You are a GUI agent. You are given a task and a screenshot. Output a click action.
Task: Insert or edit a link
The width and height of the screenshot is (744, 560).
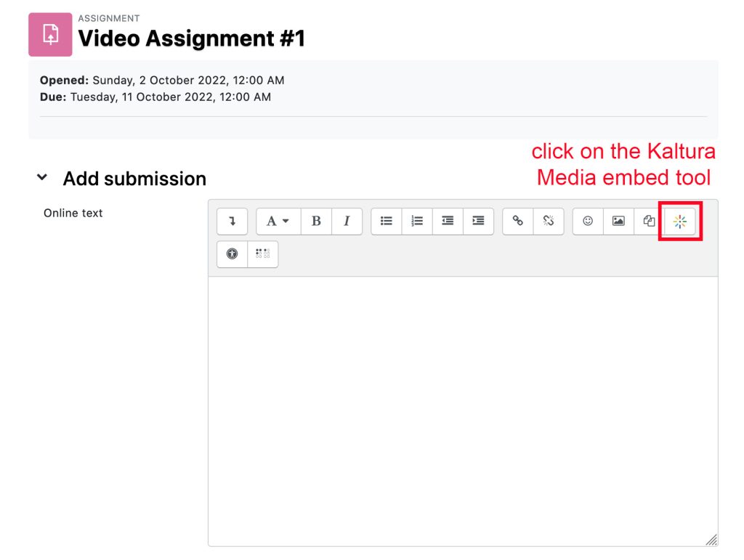pos(517,222)
